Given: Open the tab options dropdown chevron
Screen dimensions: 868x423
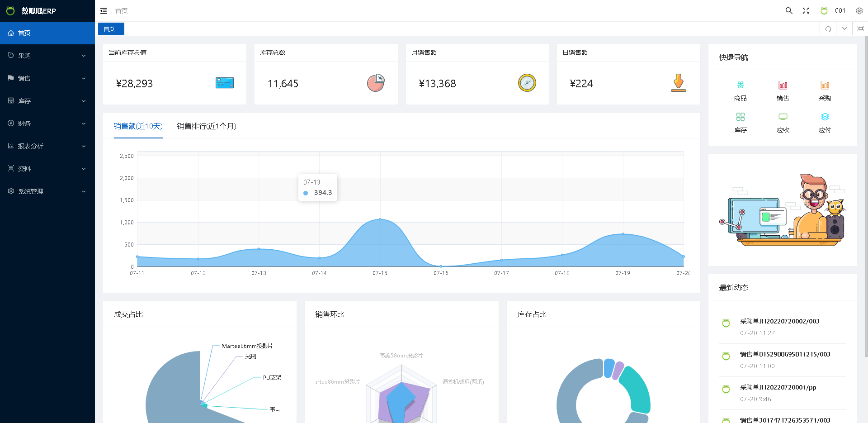Looking at the screenshot, I should click(x=844, y=29).
